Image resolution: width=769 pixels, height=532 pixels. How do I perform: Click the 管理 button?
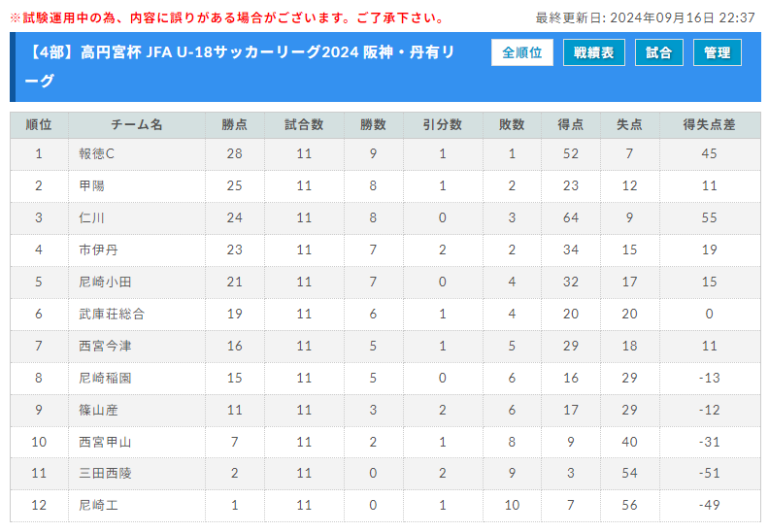[x=717, y=52]
